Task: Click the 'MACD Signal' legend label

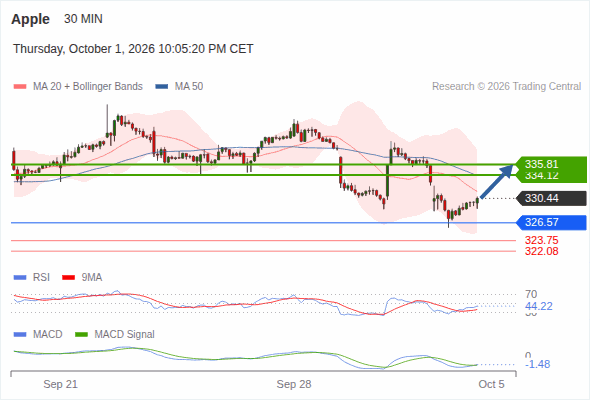Action: click(124, 334)
